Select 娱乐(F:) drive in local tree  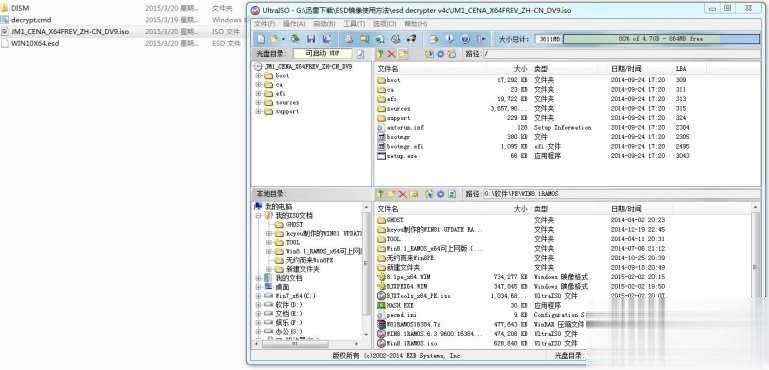289,322
